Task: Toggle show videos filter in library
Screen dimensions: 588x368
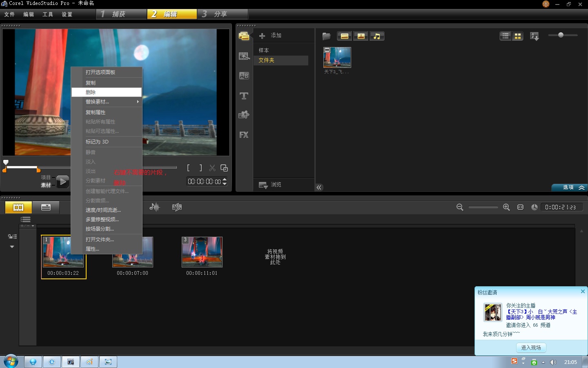Action: click(345, 36)
